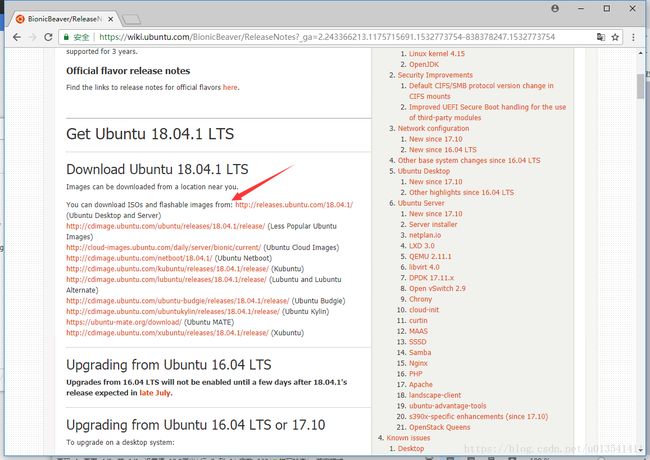Open SSSD contents entry
The width and height of the screenshot is (650, 460).
click(x=417, y=342)
